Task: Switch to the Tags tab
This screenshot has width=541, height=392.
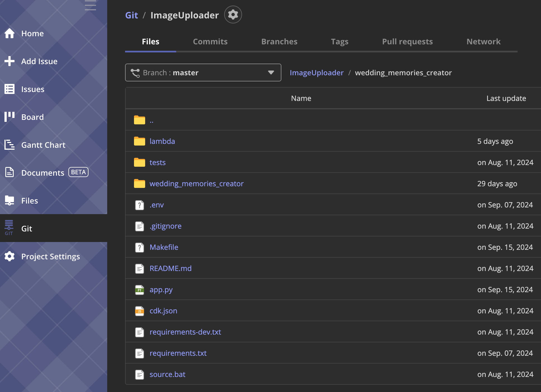Action: click(340, 42)
